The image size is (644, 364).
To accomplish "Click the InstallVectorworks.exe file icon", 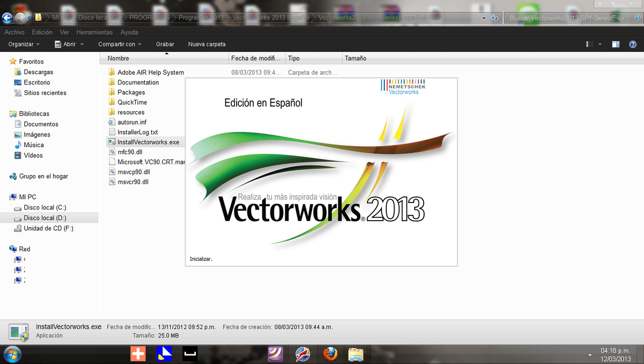I will tap(112, 142).
